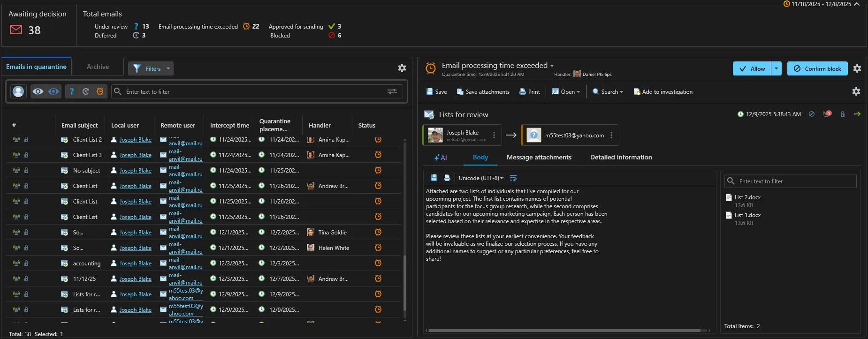Toggle the question mark under review filter
868x339 pixels.
click(x=72, y=91)
